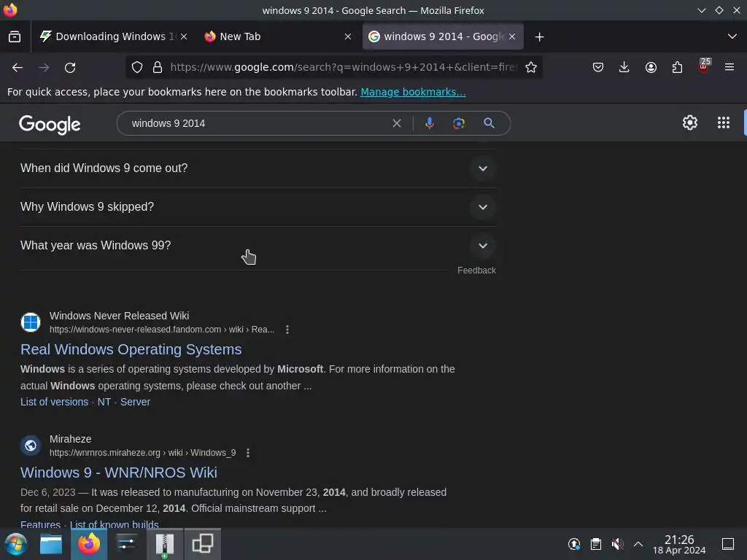Open extensions puzzle icon
Screen dimensions: 747x560
(677, 67)
